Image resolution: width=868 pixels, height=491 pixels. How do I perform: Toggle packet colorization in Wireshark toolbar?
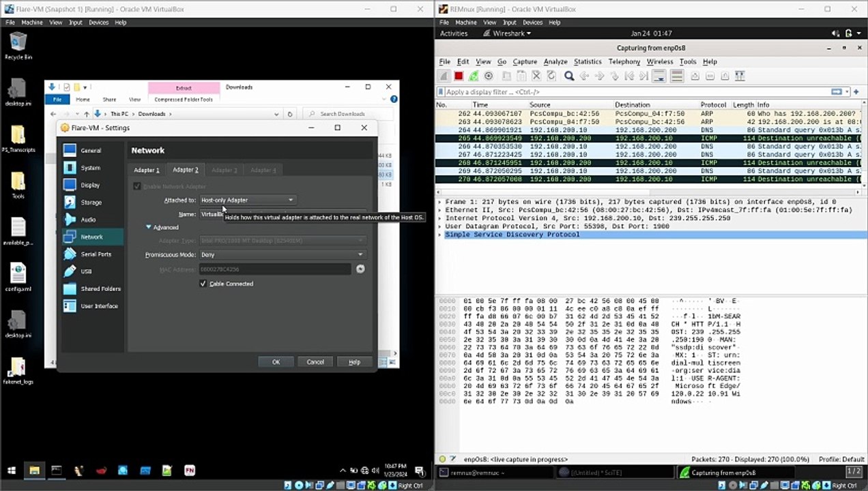[677, 76]
